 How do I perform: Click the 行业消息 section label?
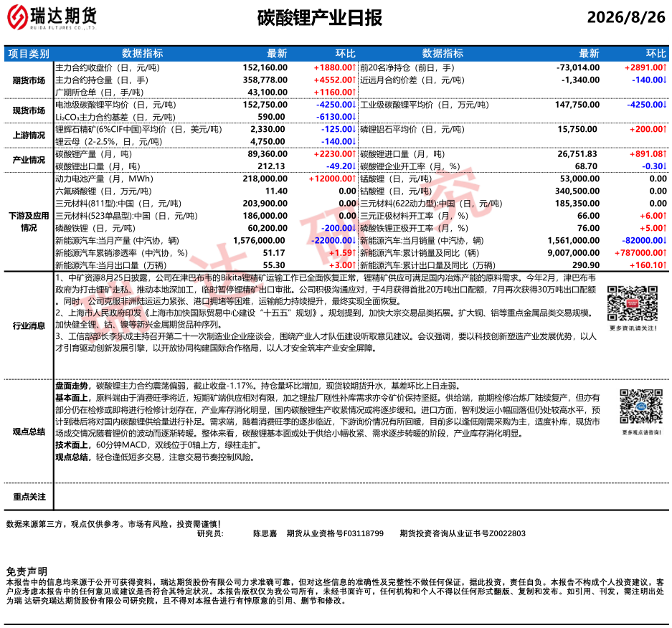(29, 326)
